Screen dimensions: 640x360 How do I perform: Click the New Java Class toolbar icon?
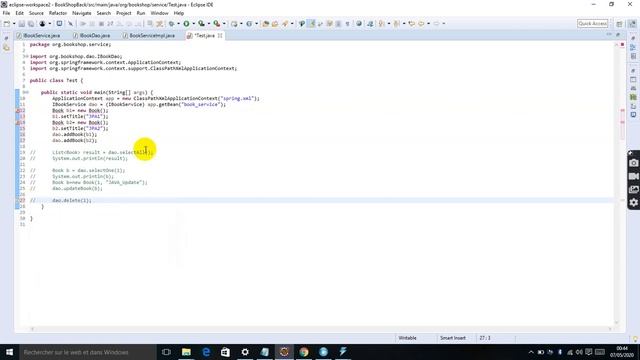pyautogui.click(x=249, y=24)
